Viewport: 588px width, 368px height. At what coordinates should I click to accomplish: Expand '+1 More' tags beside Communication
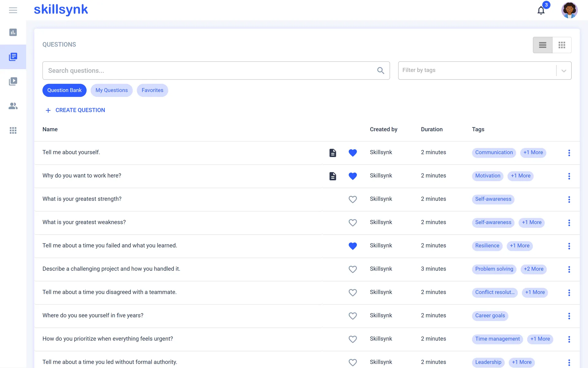(533, 152)
